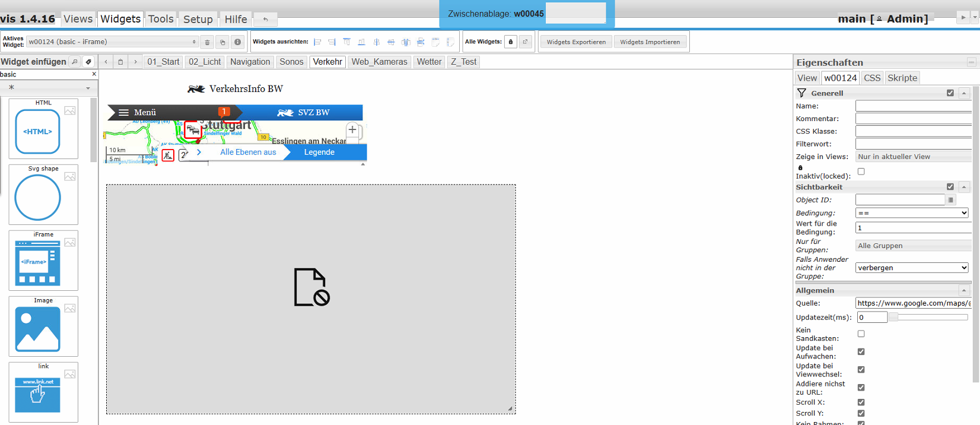
Task: Distribute widgets with equal horizontal spacing
Action: tap(406, 42)
